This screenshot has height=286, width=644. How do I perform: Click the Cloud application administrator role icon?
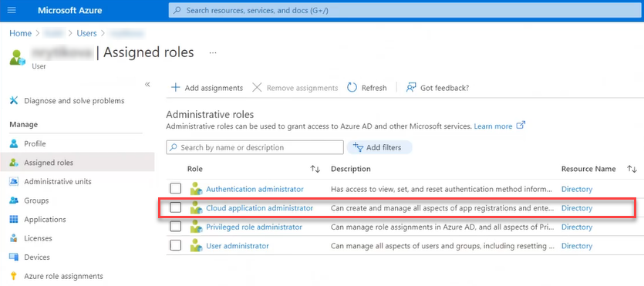point(197,208)
